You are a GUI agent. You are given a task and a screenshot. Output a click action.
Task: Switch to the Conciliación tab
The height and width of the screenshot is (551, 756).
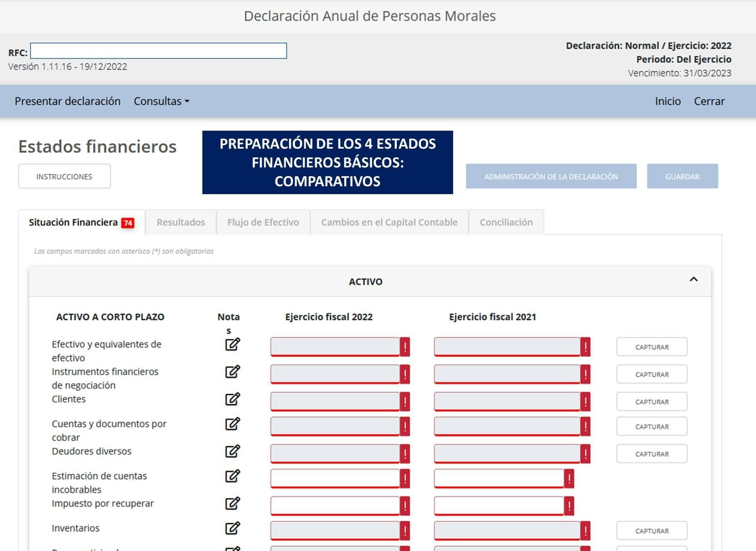click(x=506, y=222)
